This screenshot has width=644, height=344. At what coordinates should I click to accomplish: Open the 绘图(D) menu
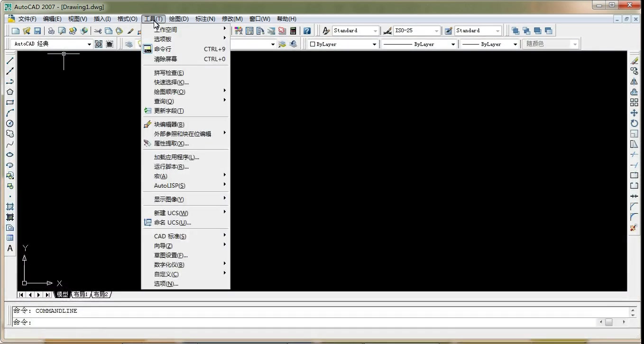(x=179, y=19)
